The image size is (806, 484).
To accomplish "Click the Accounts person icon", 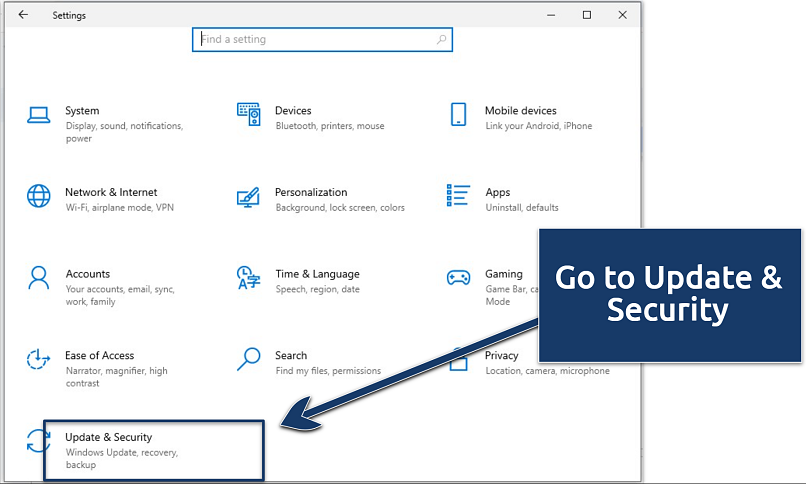I will (39, 277).
